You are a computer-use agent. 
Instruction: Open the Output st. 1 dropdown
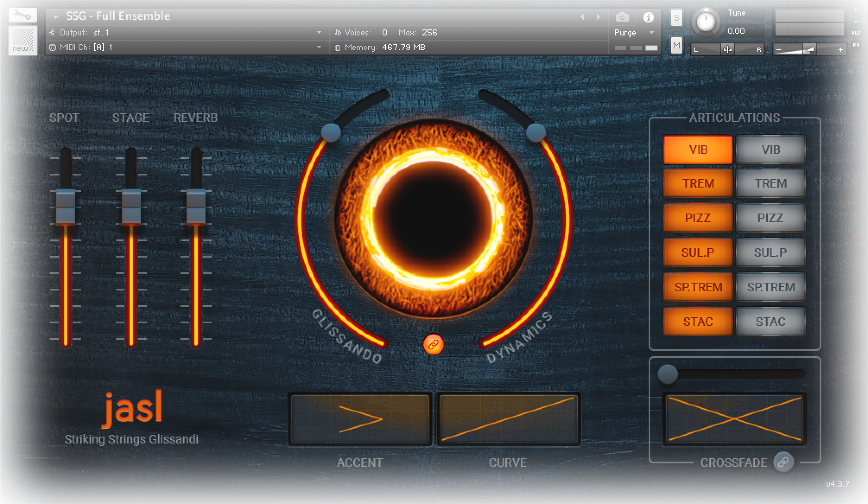coord(186,32)
